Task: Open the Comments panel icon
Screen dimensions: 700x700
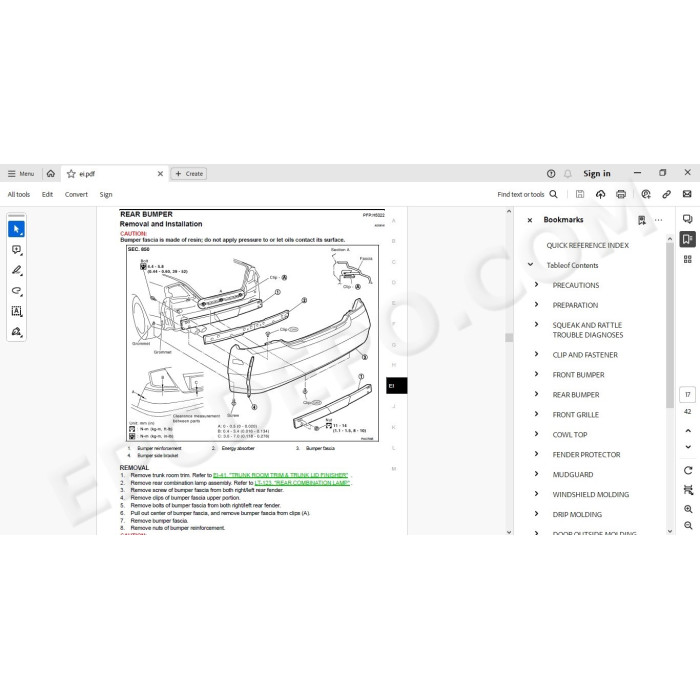Action: [x=688, y=219]
